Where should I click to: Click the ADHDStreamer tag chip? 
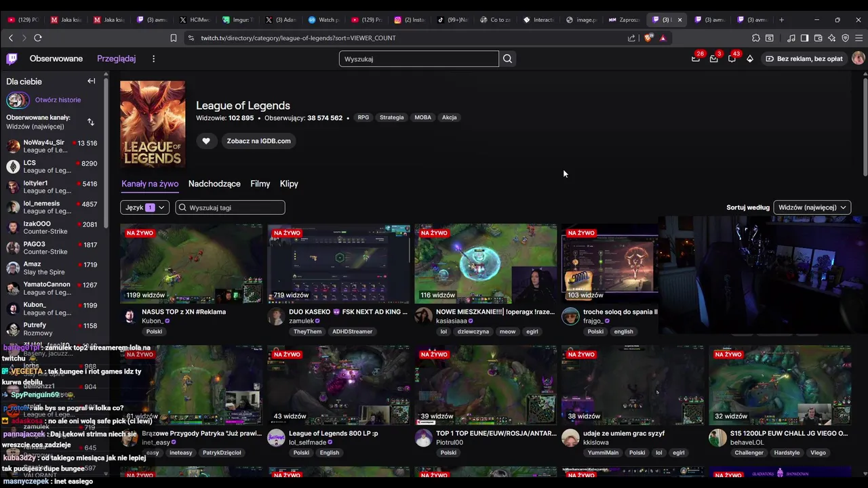pyautogui.click(x=352, y=331)
